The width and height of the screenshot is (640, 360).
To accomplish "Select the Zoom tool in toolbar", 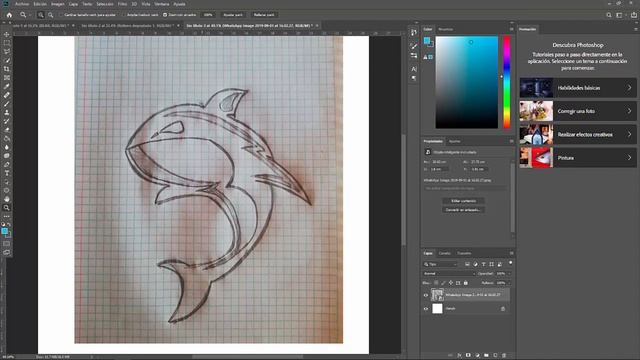I will tap(7, 208).
